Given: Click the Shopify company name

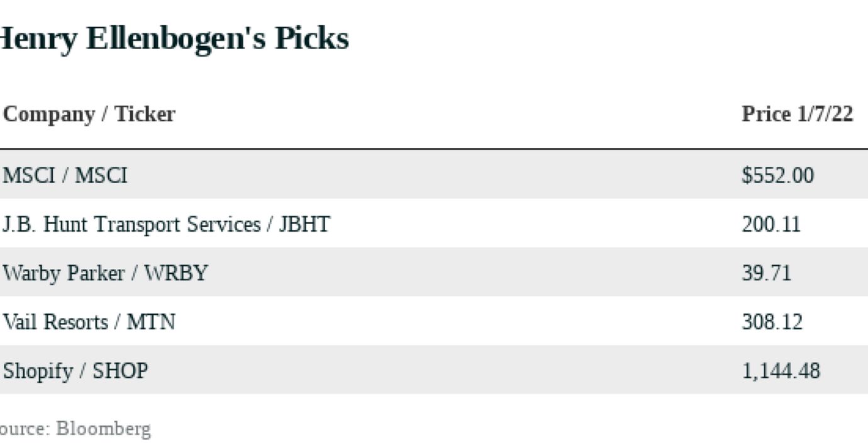Looking at the screenshot, I should [38, 371].
